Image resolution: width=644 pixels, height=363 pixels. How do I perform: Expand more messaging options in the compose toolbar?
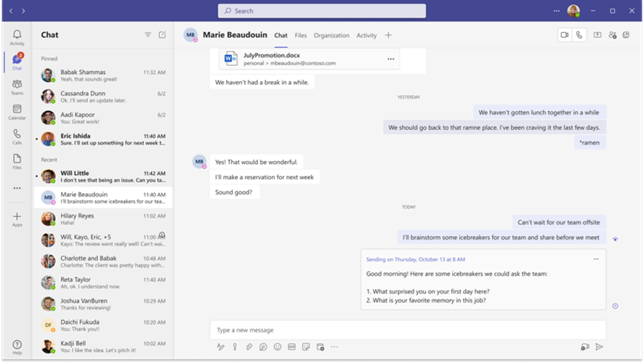tap(334, 347)
